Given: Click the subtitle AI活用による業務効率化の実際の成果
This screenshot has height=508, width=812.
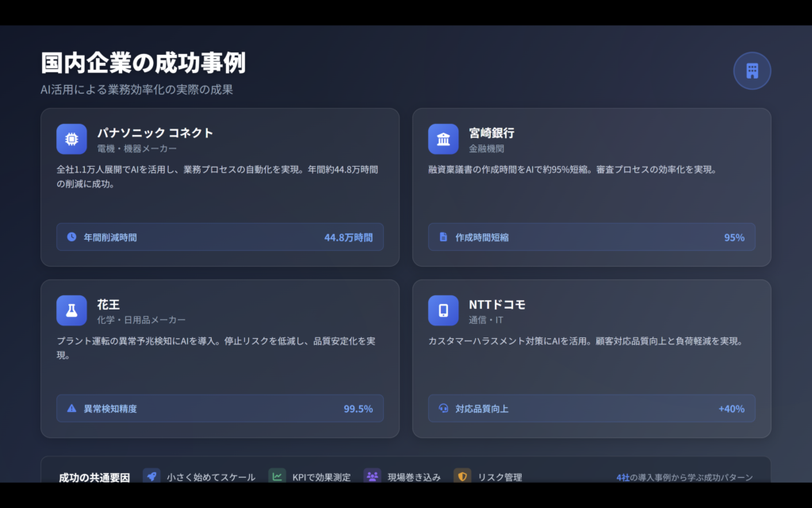Looking at the screenshot, I should [136, 89].
